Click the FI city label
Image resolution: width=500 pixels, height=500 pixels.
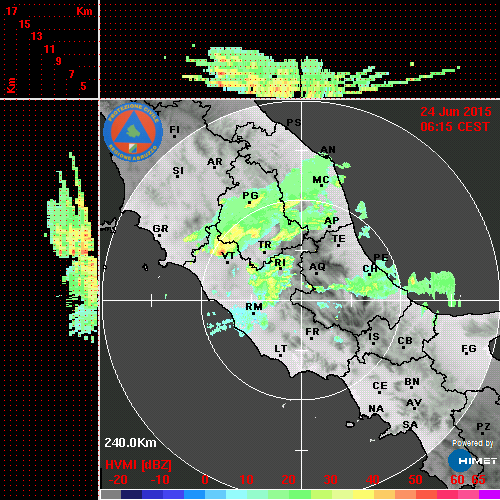(175, 129)
